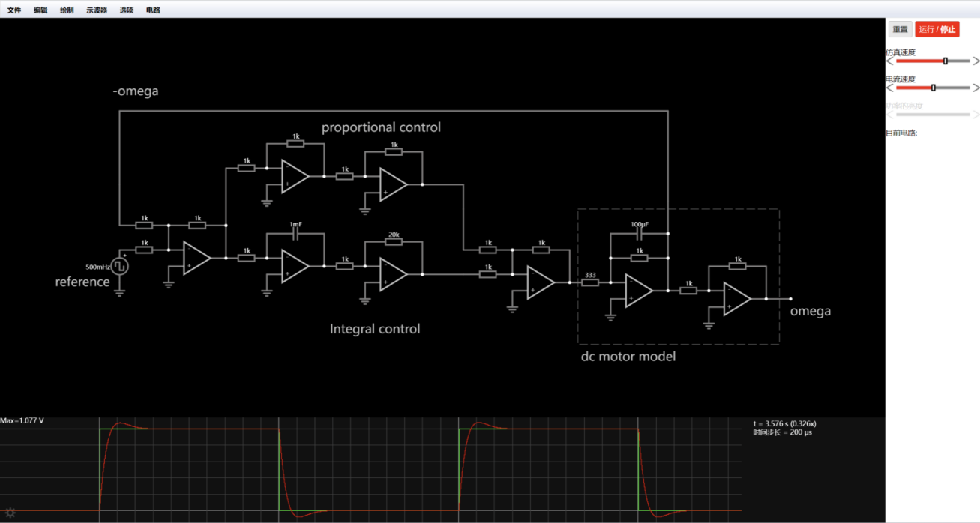This screenshot has width=980, height=523.
Task: Decrease 仿真速度 with its left arrow
Action: click(x=890, y=61)
